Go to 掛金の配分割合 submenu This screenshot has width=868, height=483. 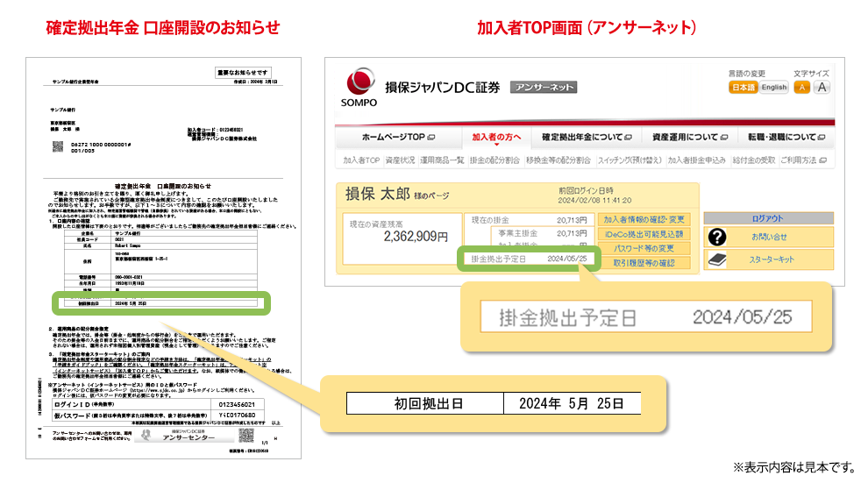(494, 160)
